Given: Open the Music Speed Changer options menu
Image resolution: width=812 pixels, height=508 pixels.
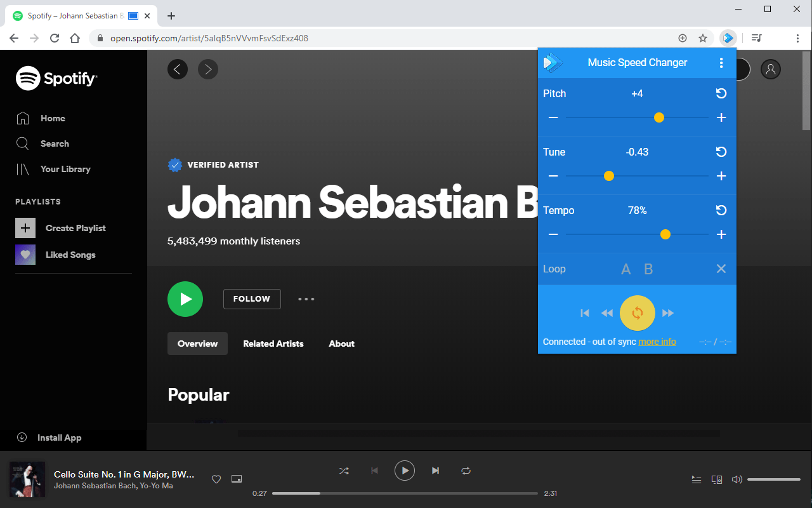Looking at the screenshot, I should tap(721, 62).
